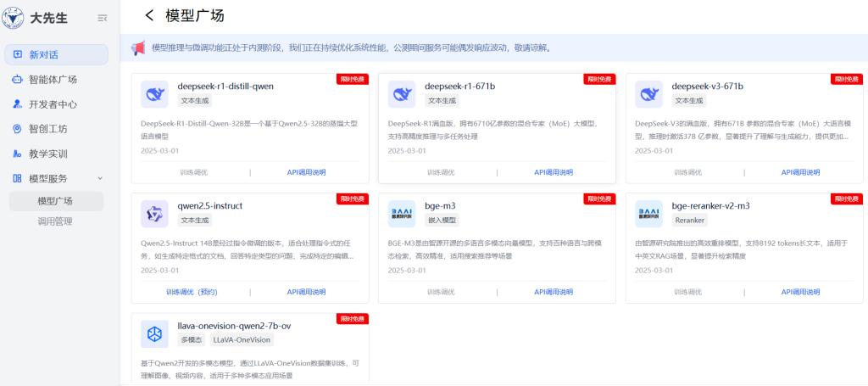
Task: Click 训练调优 on deepseek-r1-distill-qwen card
Action: pos(193,172)
